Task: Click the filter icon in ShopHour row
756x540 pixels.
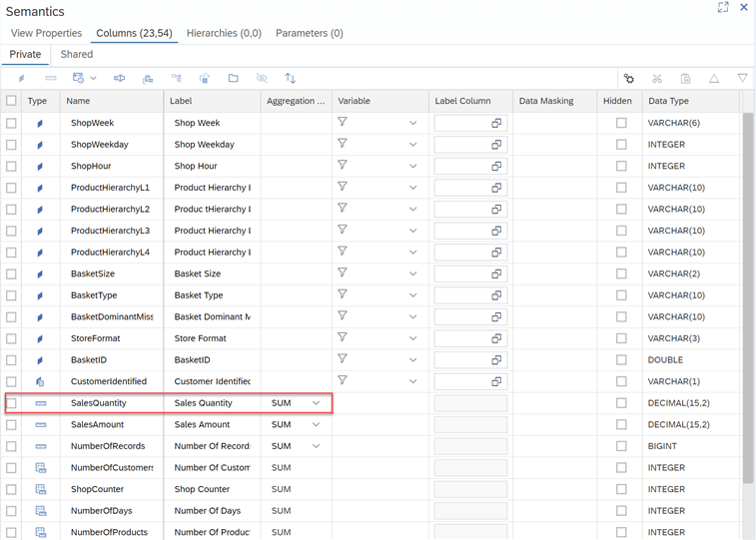Action: (343, 166)
